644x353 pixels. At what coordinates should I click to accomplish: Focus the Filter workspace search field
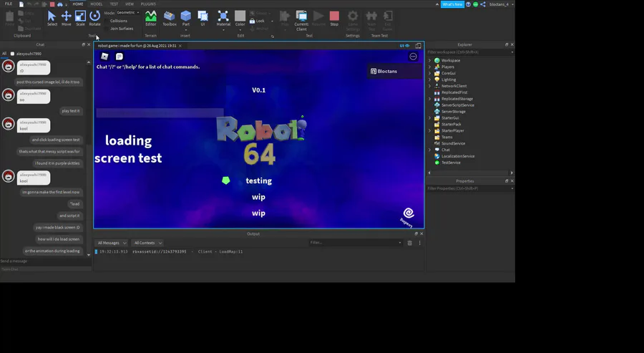[x=470, y=52]
